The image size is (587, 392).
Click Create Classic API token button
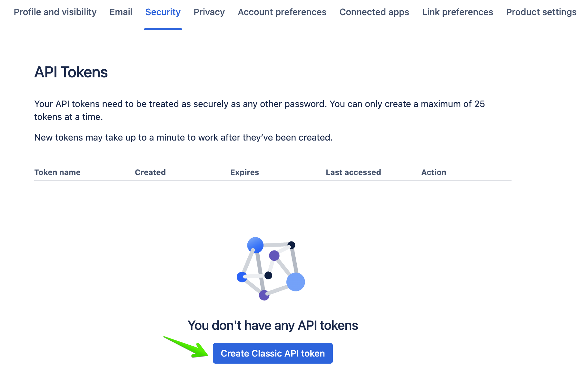(x=273, y=353)
